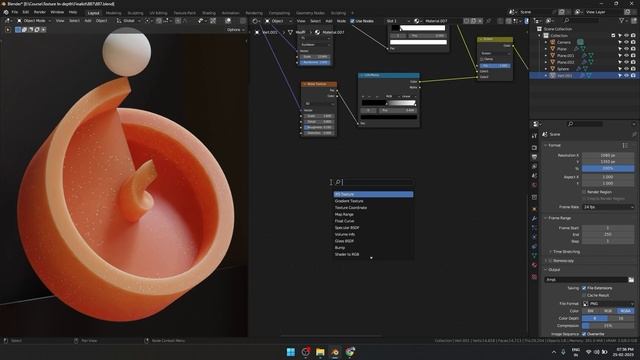
Task: Click Add in the 3D viewport header
Action: [x=88, y=20]
